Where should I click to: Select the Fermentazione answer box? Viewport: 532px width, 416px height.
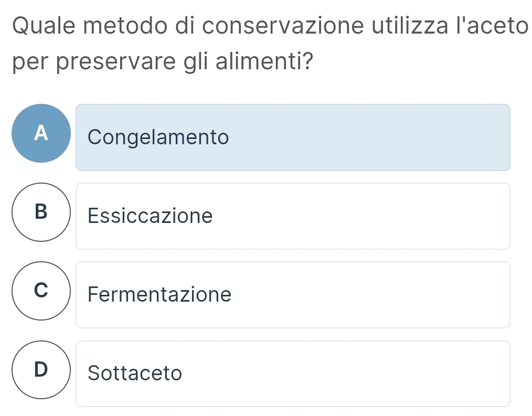pos(293,294)
